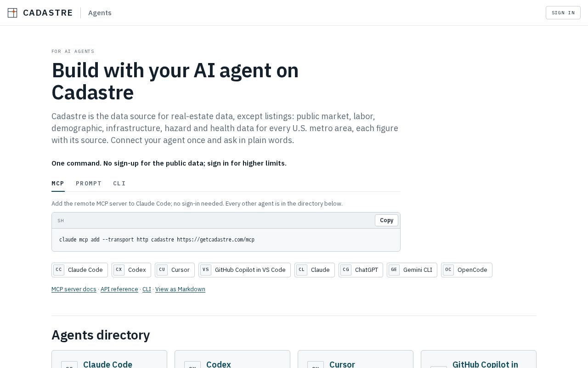This screenshot has width=588, height=368.
Task: Choose the CG ChatGPT agent chip
Action: tap(361, 270)
